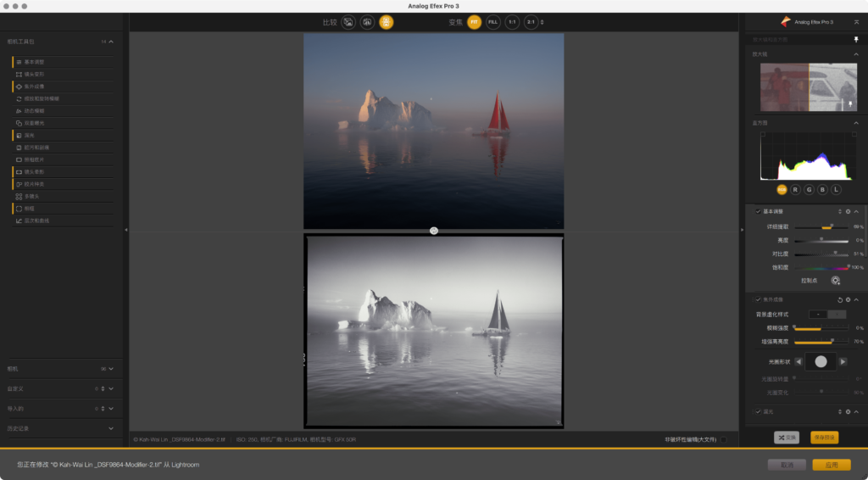This screenshot has width=868, height=480.
Task: Select 层次和曲线 in toolkit list
Action: pos(63,220)
